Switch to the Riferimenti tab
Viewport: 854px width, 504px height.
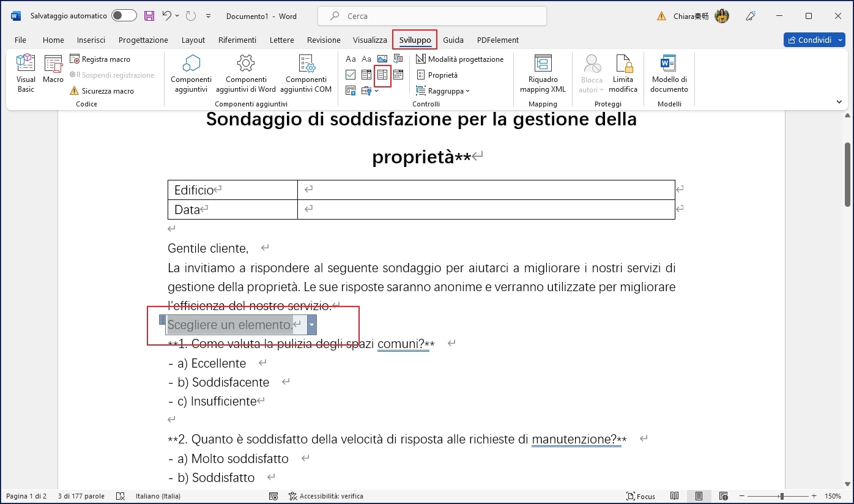tap(237, 40)
